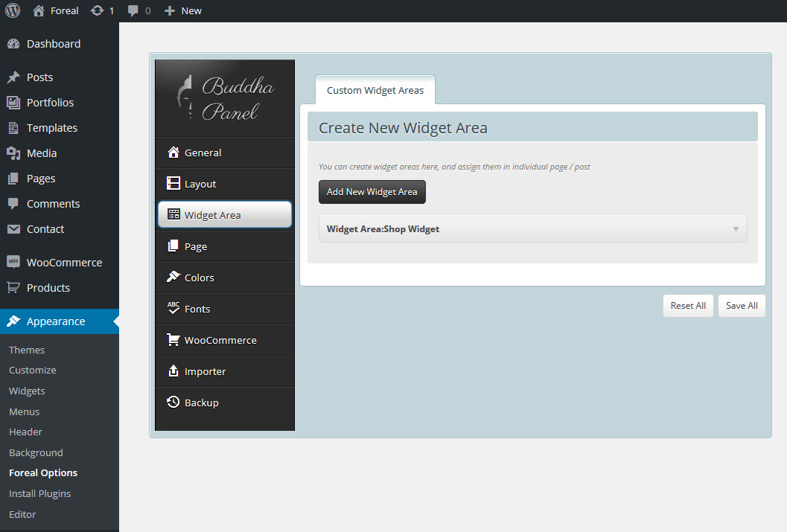Open the comments bubble icon in admin bar
Viewport: 787px width, 532px height.
click(133, 10)
